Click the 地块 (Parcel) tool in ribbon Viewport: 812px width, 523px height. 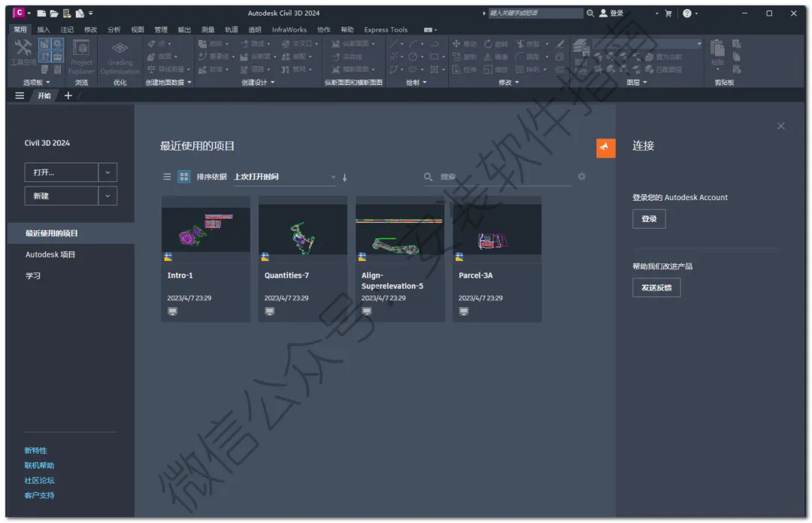pos(212,44)
